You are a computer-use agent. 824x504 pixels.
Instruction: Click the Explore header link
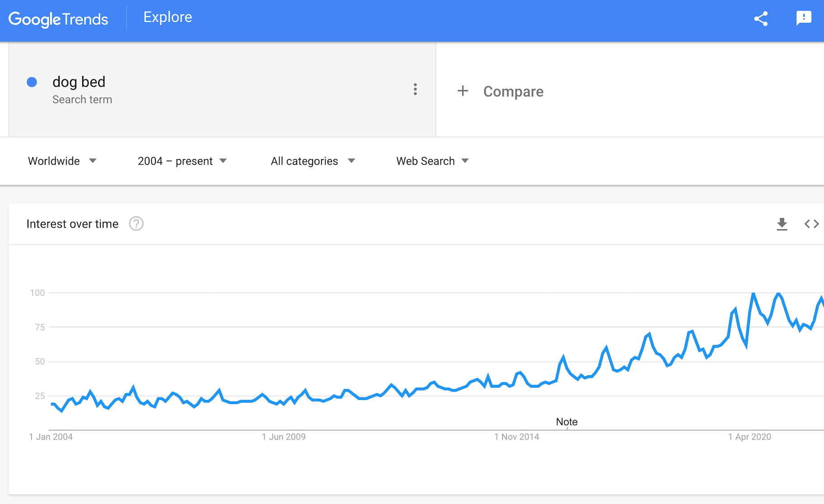[168, 17]
